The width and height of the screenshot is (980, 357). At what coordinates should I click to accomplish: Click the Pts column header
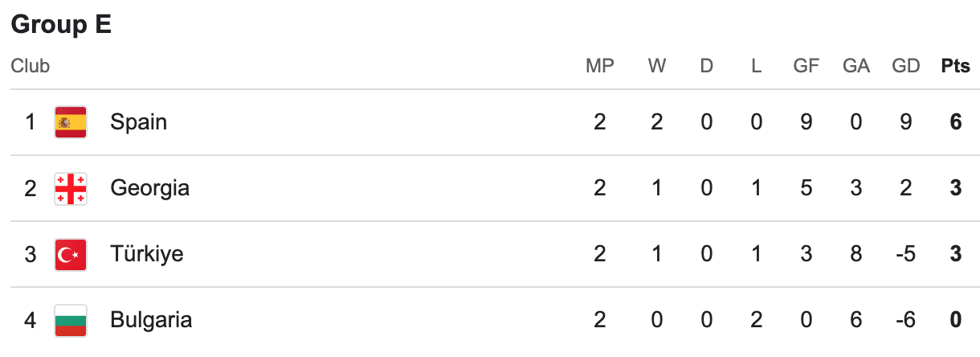tap(955, 66)
